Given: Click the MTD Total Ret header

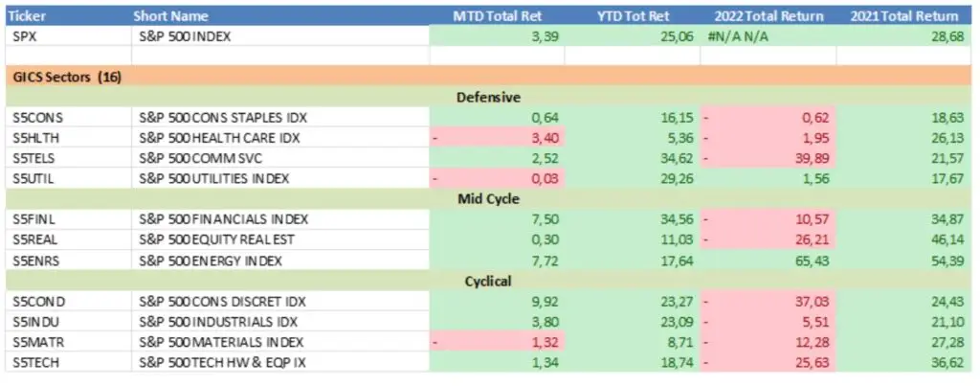Looking at the screenshot, I should click(x=497, y=16).
